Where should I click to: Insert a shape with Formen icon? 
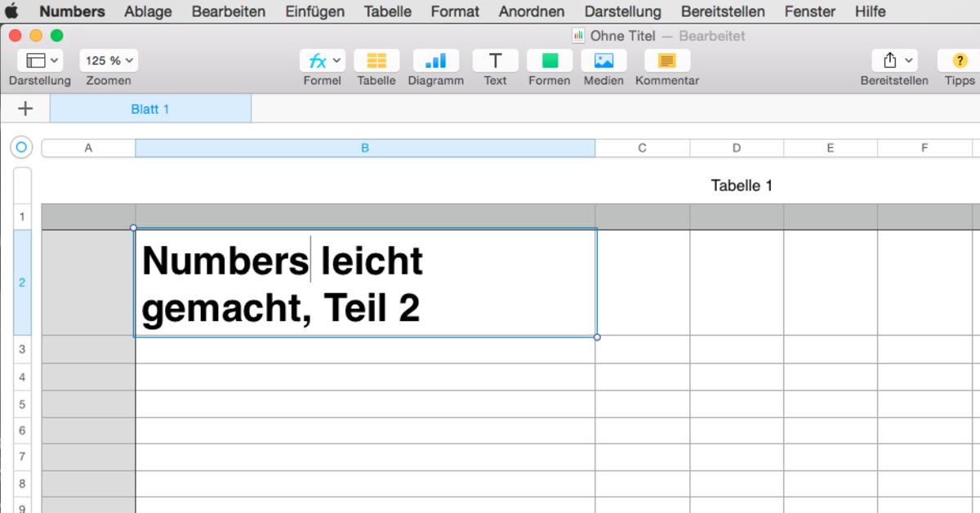coord(550,60)
